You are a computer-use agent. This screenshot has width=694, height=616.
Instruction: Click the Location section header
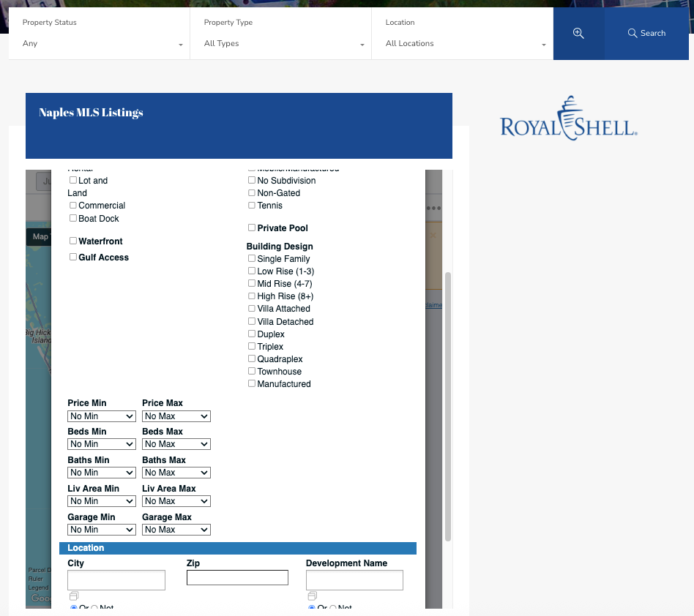pyautogui.click(x=238, y=548)
